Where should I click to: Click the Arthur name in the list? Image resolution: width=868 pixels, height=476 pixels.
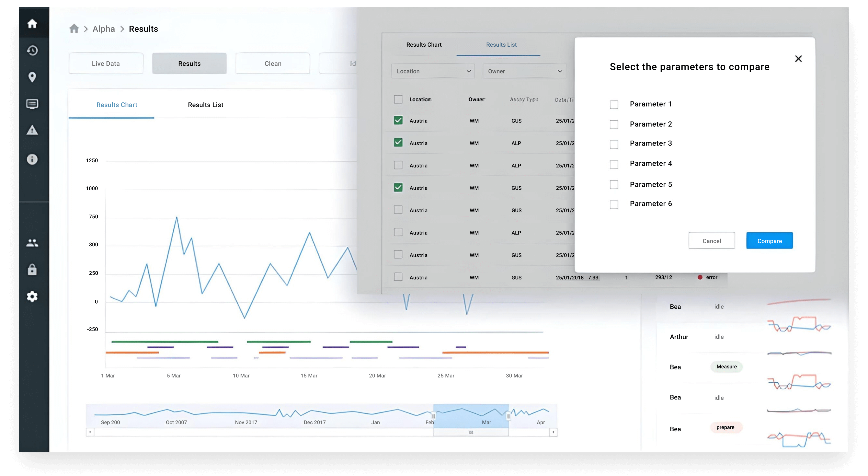(679, 337)
